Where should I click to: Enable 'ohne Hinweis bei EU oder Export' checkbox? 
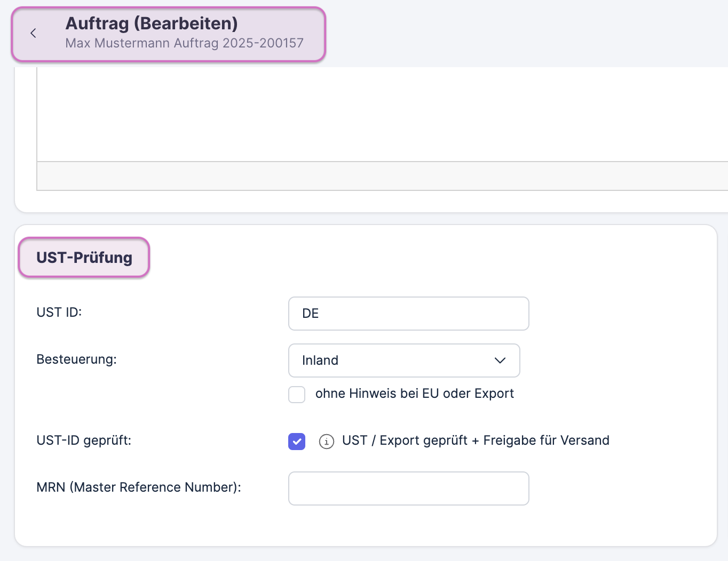click(x=297, y=395)
